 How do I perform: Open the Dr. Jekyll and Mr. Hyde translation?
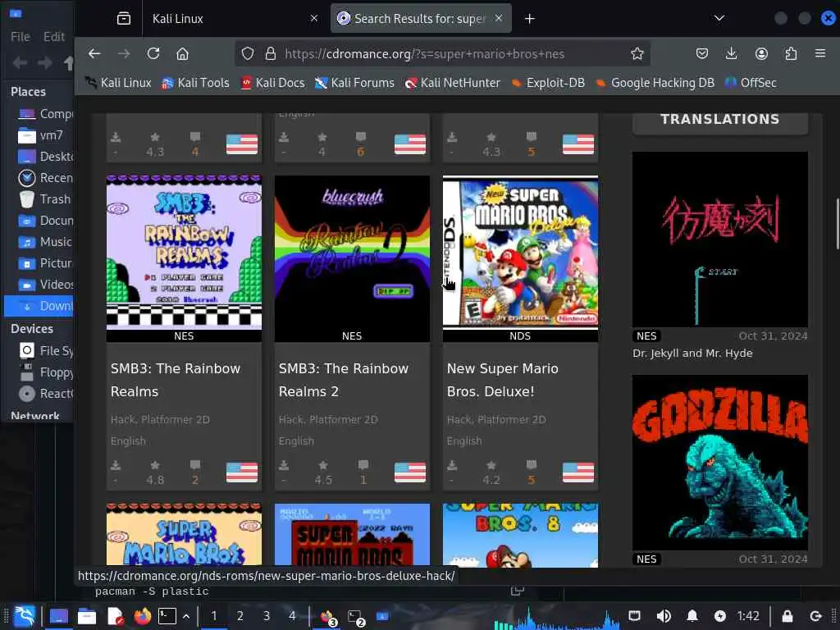(x=719, y=239)
